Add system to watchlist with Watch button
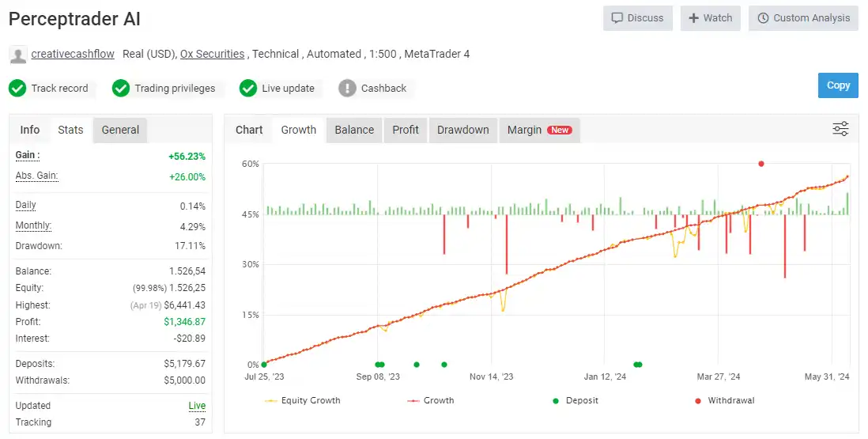The width and height of the screenshot is (868, 439). [710, 18]
